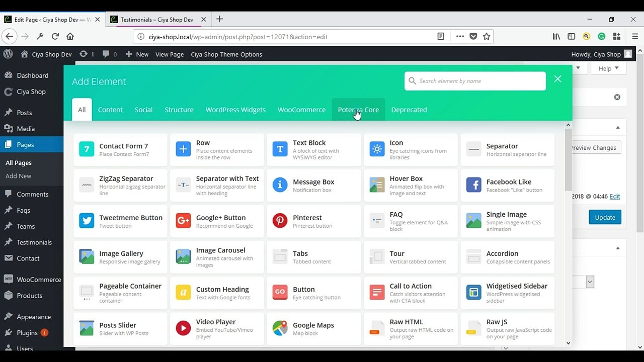Add the Raw JS element

[x=507, y=328]
